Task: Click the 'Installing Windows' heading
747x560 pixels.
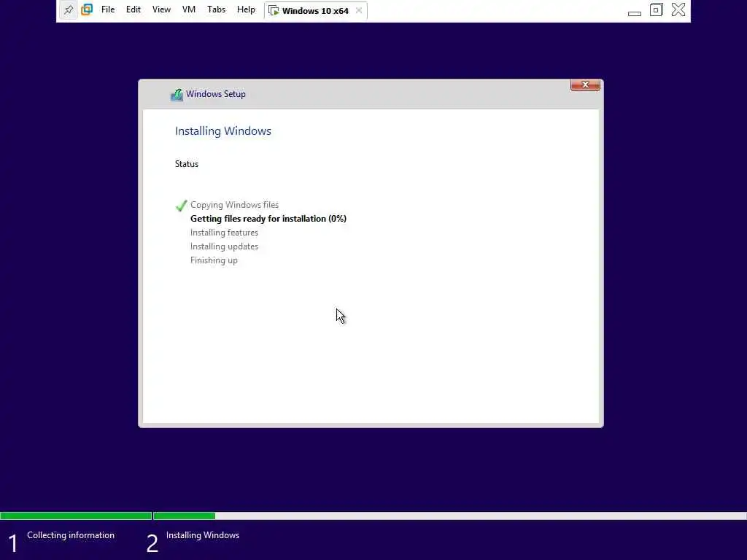Action: pyautogui.click(x=223, y=131)
